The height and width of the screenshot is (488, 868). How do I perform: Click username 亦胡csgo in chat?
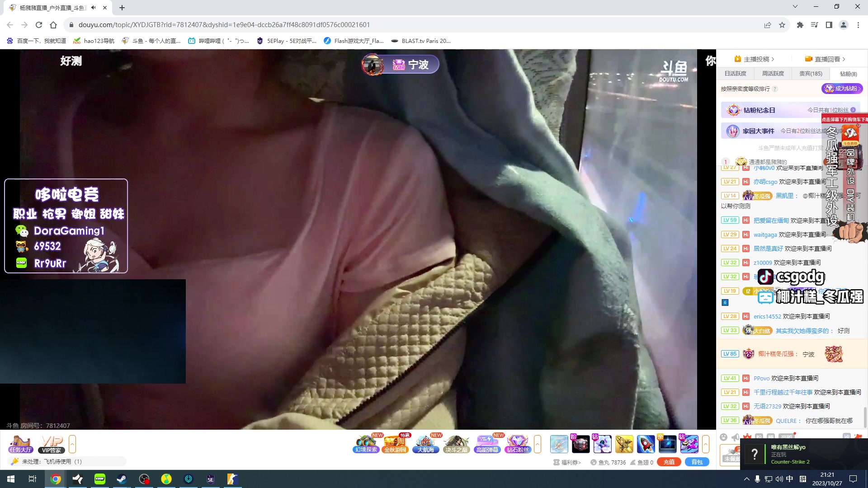765,182
